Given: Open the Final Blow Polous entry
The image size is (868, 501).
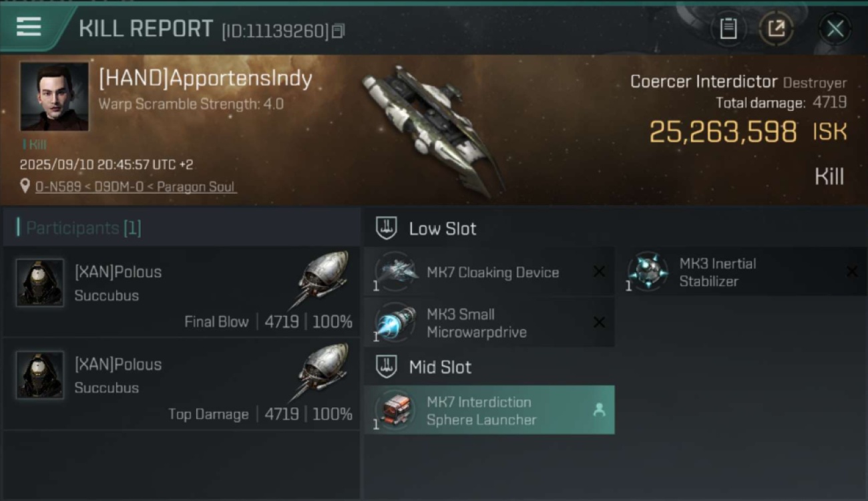Looking at the screenshot, I should coord(181,291).
